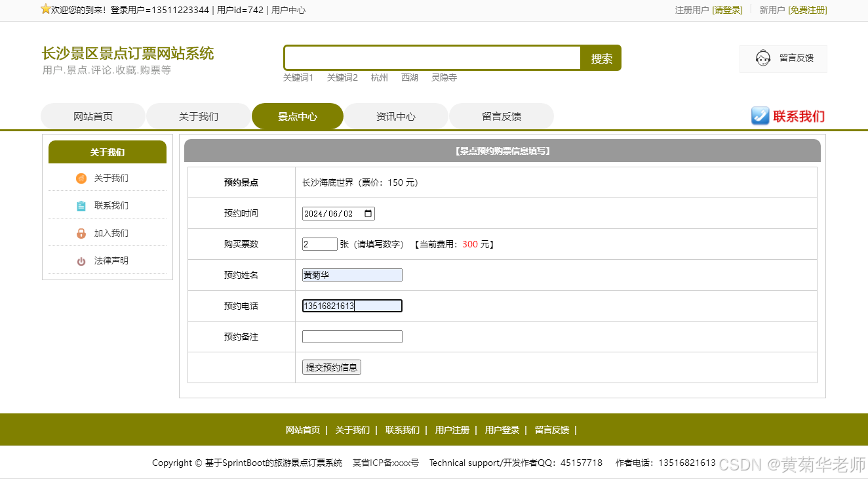The height and width of the screenshot is (479, 868).
Task: Select keyword link 关键词1
Action: point(298,77)
